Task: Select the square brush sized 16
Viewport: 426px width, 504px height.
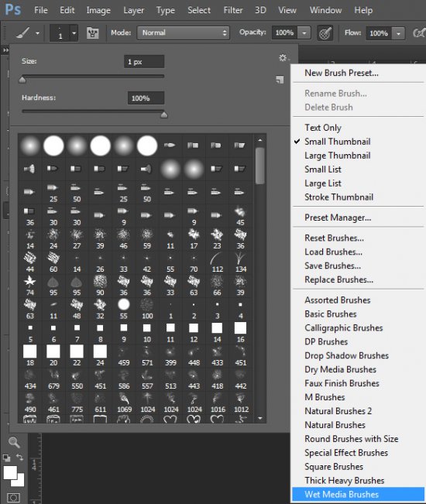Action: tap(240, 332)
